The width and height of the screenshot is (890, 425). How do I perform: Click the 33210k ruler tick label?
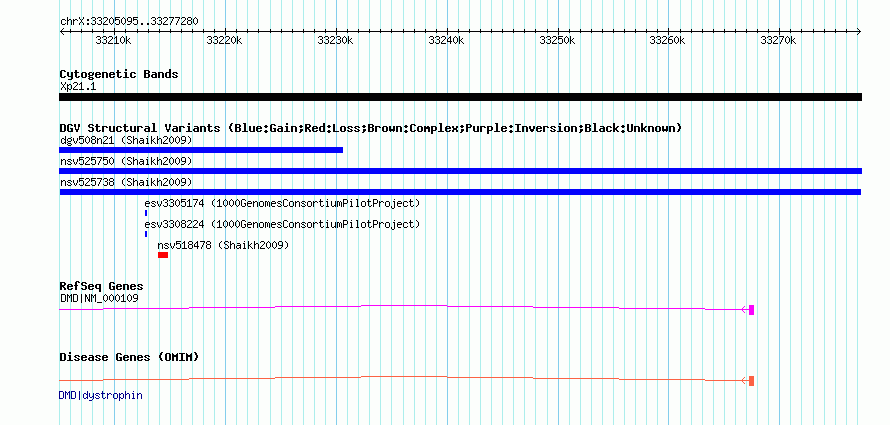(x=114, y=40)
